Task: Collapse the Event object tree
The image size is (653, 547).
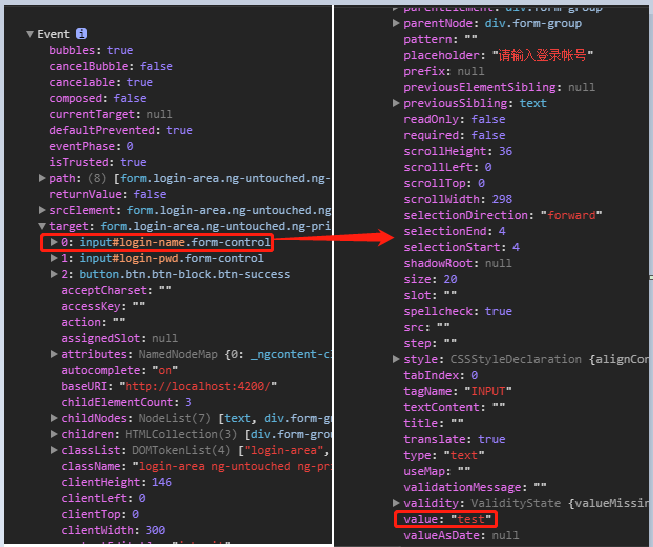Action: [30, 34]
